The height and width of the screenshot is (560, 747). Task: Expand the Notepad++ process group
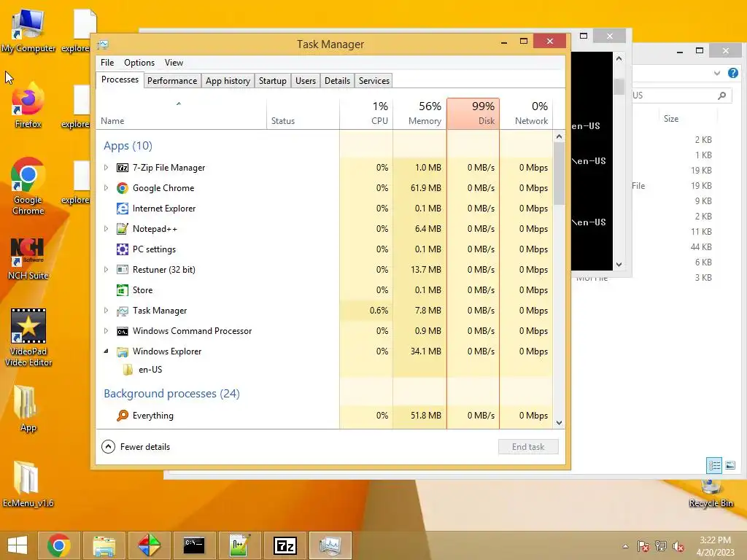[x=106, y=229]
